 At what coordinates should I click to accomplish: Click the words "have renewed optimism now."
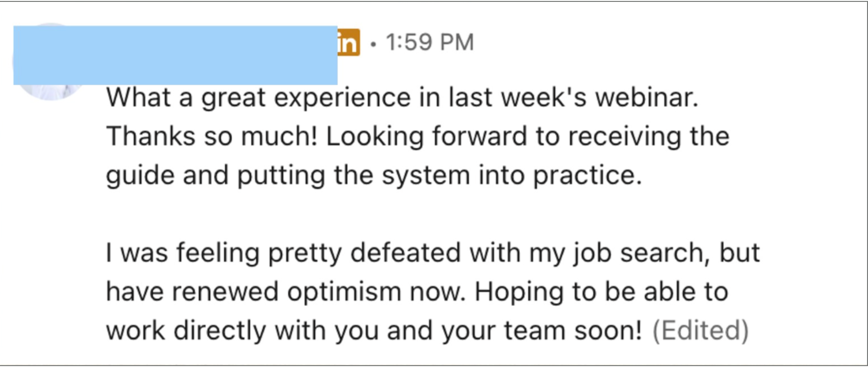click(286, 292)
